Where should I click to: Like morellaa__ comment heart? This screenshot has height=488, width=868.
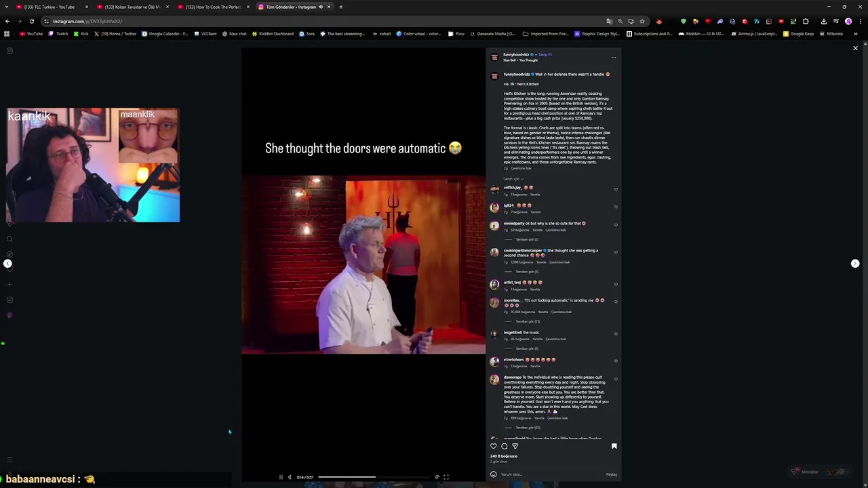point(616,302)
